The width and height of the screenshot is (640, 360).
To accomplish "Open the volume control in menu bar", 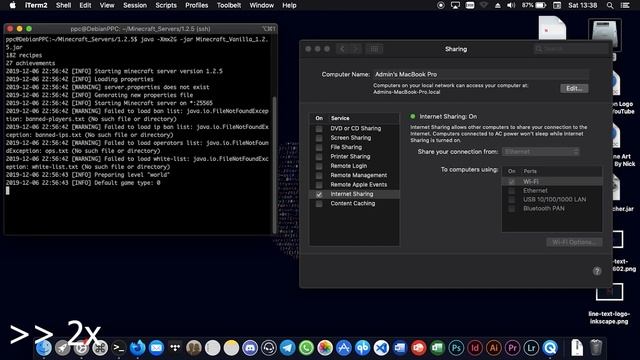I will pyautogui.click(x=511, y=5).
